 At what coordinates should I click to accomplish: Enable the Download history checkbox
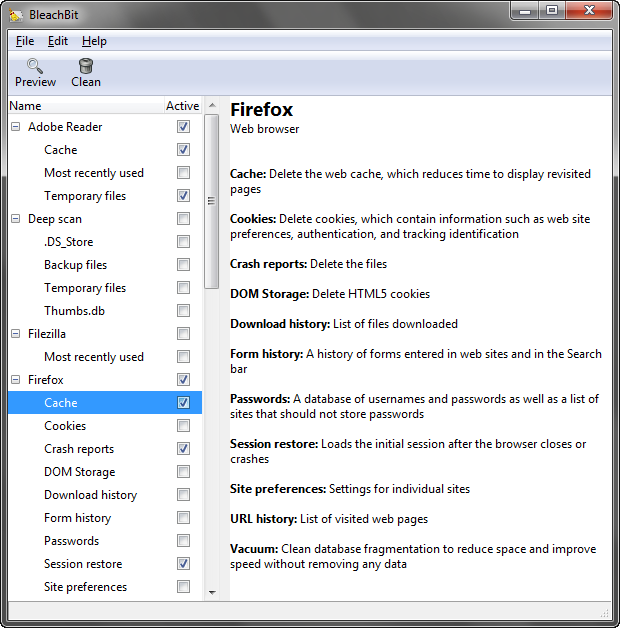[x=183, y=495]
